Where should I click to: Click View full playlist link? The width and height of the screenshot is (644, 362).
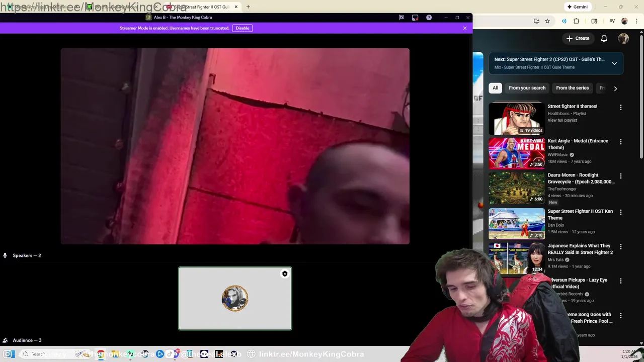coord(562,120)
